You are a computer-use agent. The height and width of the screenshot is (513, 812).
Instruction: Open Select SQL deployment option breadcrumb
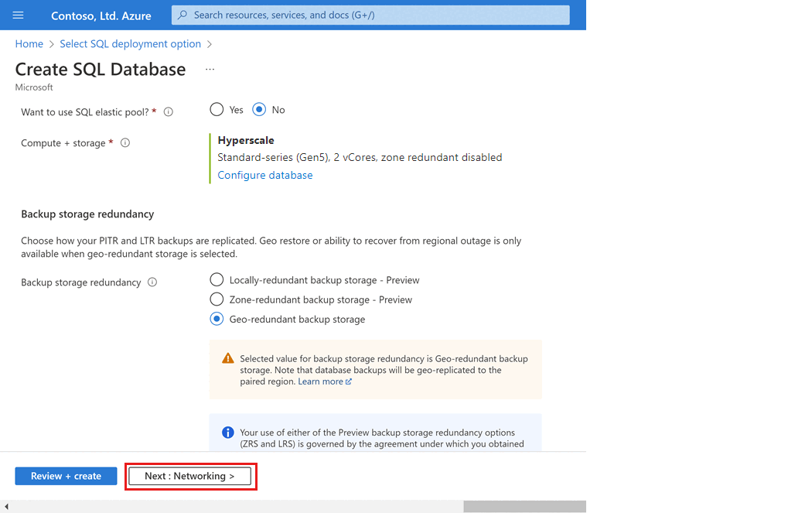tap(130, 44)
